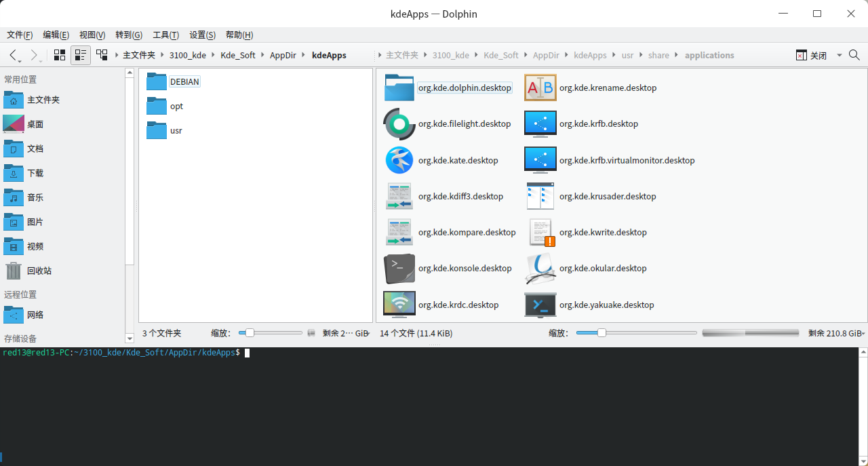Go back to previous folder

coord(14,55)
